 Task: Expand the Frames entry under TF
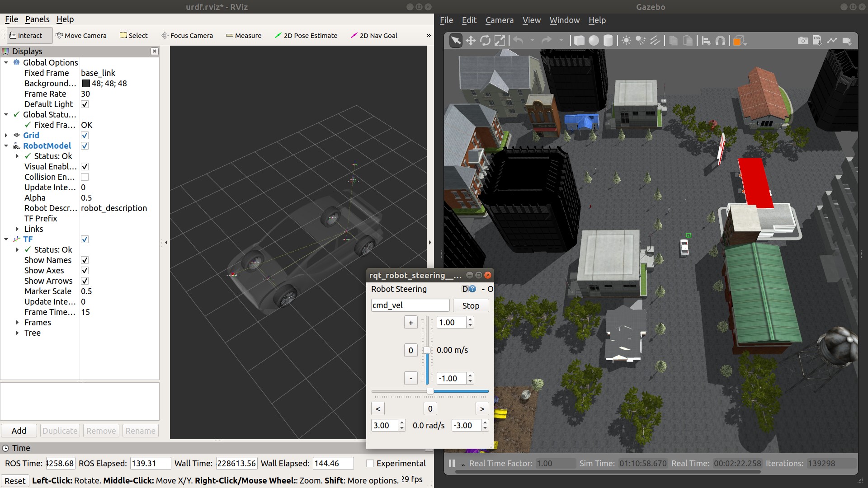[x=18, y=323]
